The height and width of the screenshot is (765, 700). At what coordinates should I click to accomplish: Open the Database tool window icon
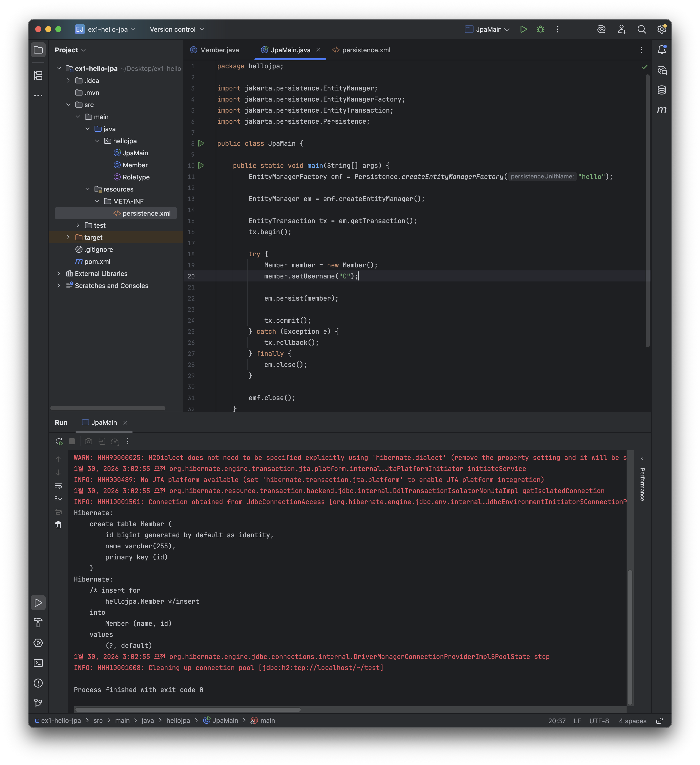662,90
